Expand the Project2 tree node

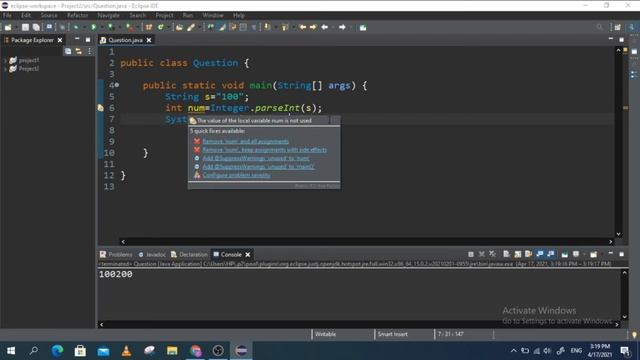click(x=5, y=69)
